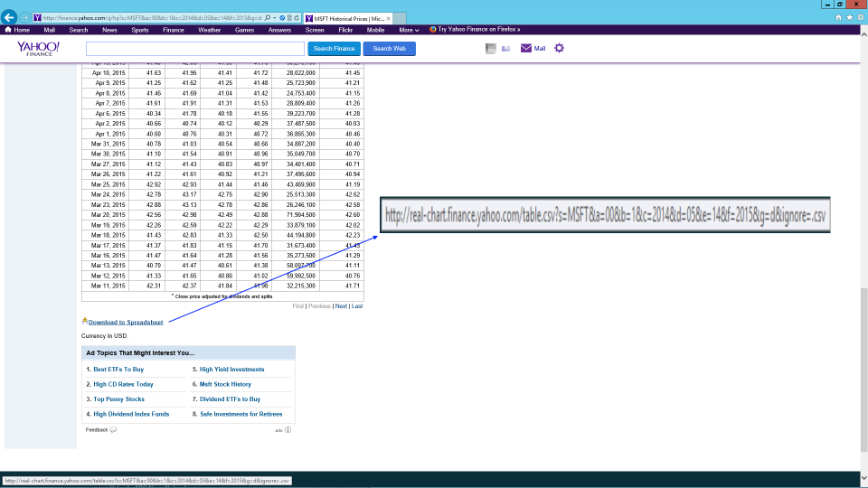Click the compatibility view icon in address bar
Viewport: 868px width, 488px height.
point(289,18)
